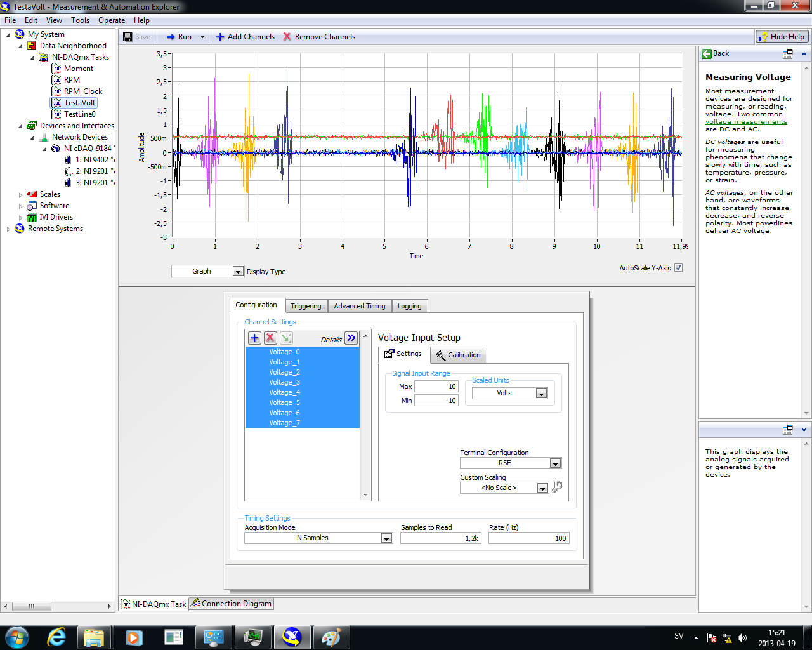Expand the Remote Systems tree node

(8, 229)
